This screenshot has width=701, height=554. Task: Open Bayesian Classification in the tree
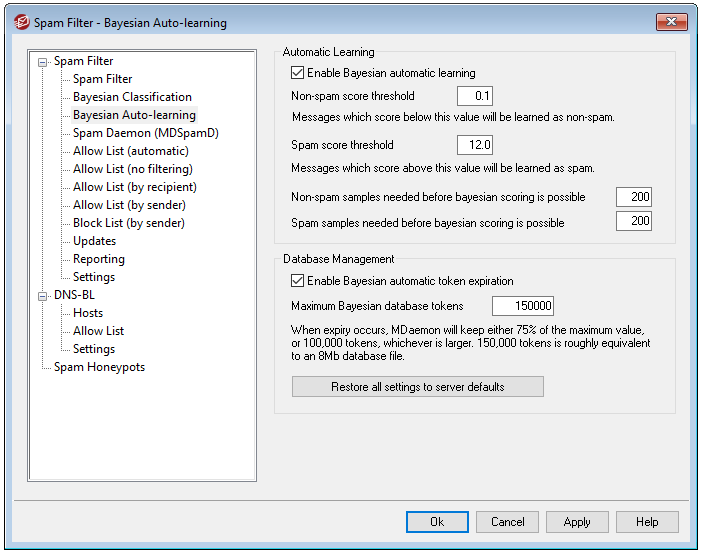(x=132, y=97)
